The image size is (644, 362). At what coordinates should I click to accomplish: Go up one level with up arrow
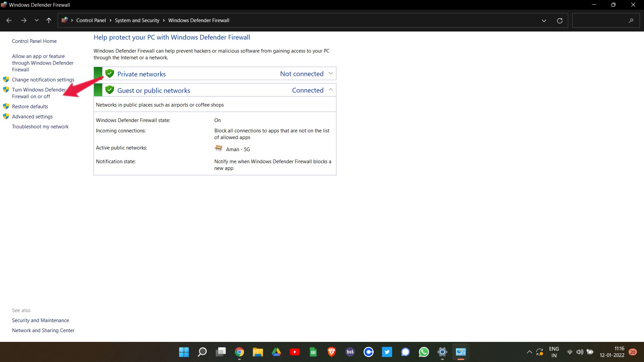coord(49,20)
